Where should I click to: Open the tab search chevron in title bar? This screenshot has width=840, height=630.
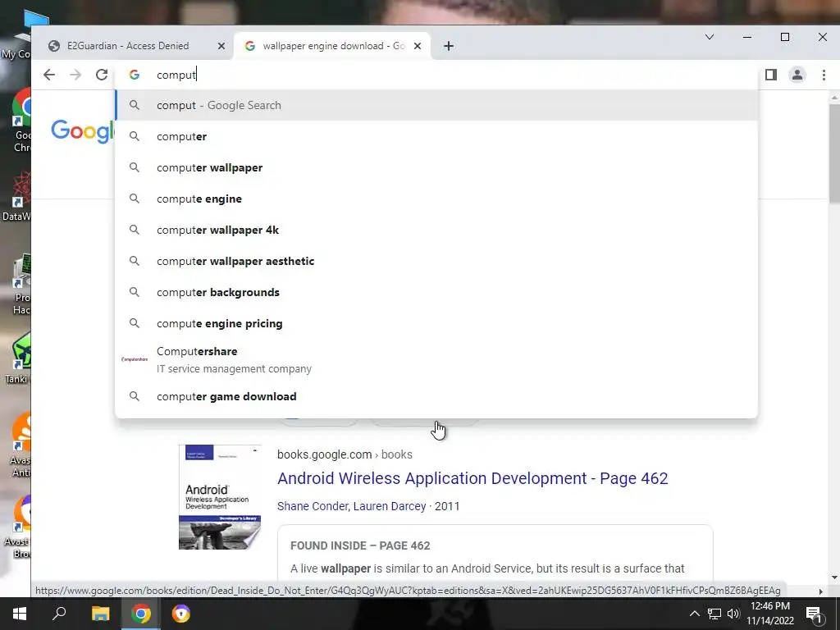coord(710,37)
